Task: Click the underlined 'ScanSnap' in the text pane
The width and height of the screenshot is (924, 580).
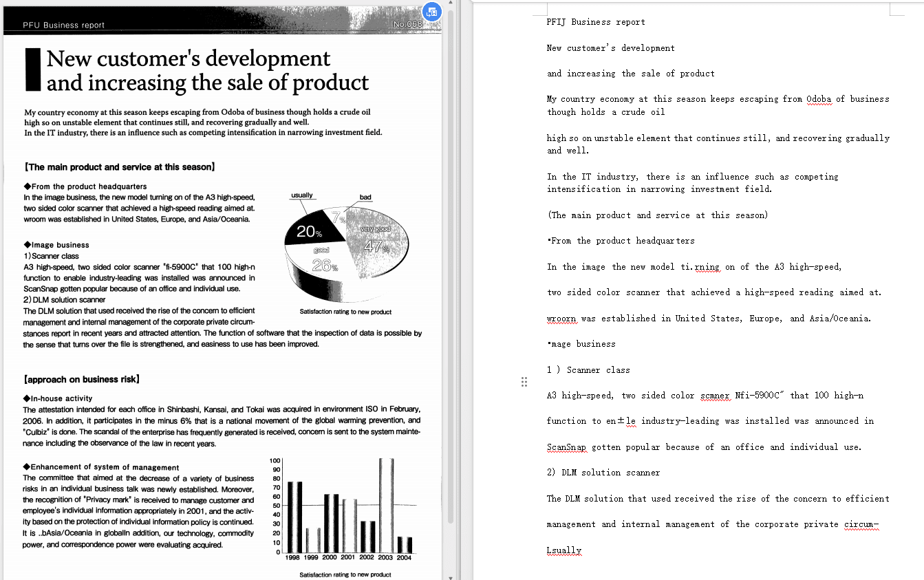Action: (x=567, y=447)
